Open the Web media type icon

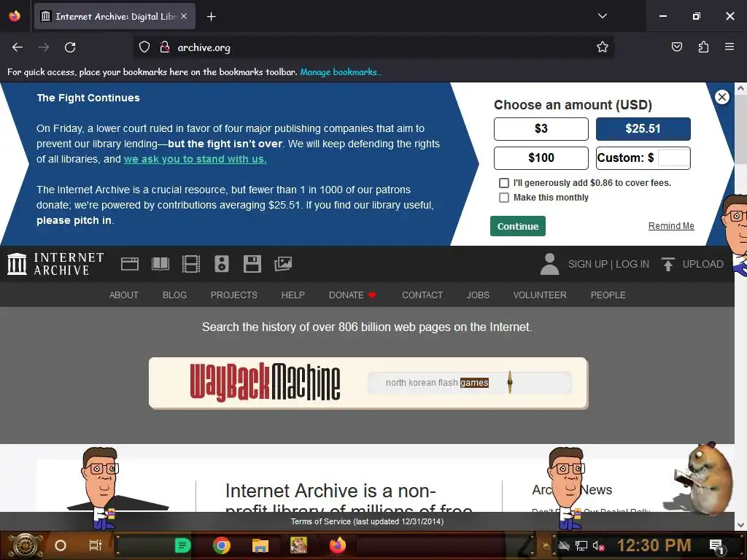coord(130,264)
